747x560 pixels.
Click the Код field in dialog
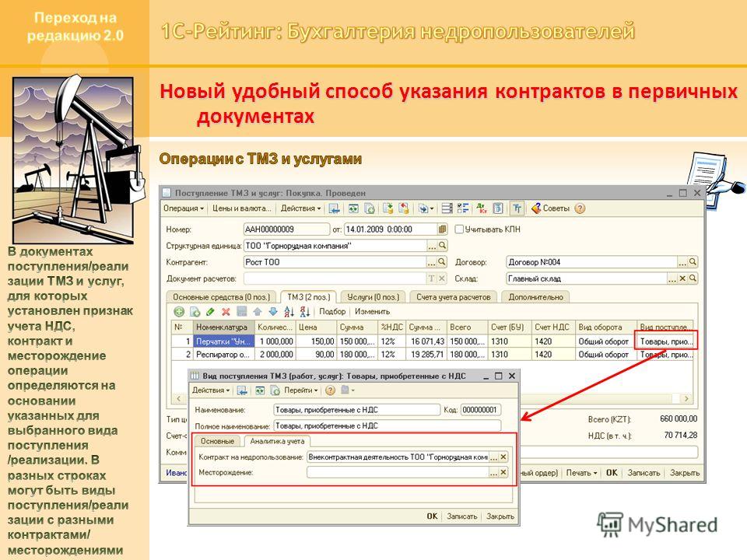tap(481, 410)
